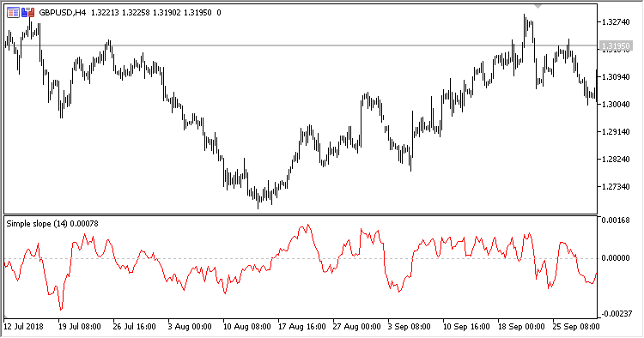
Task: Click the 1.30940 price scale label
Action: pos(616,76)
